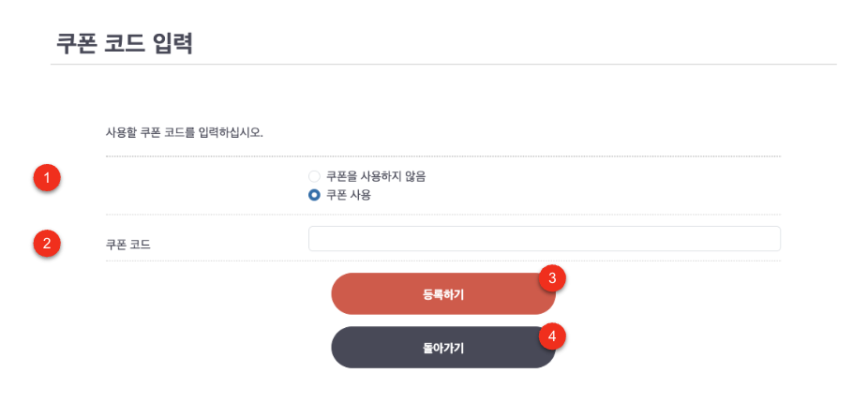This screenshot has height=418, width=868.
Task: Click the "쿠폰 코드 입력" page heading
Action: pyautogui.click(x=124, y=43)
